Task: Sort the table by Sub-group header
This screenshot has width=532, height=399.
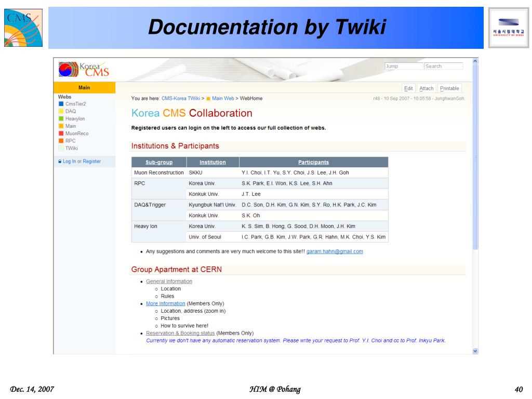Action: pyautogui.click(x=159, y=162)
